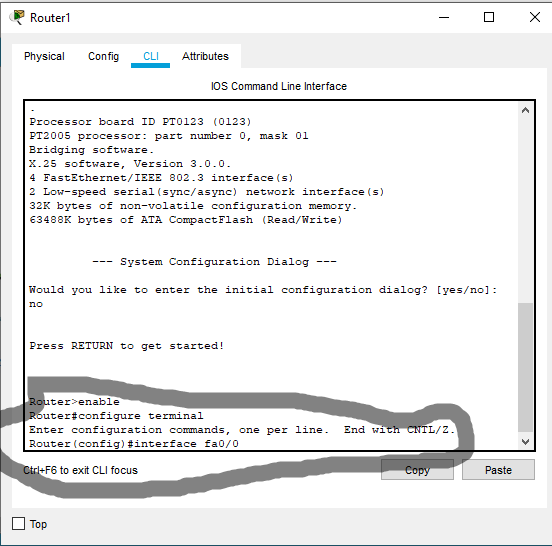Click the 'Router(config)#interface fa0/0' line
552x546 pixels.
[134, 444]
